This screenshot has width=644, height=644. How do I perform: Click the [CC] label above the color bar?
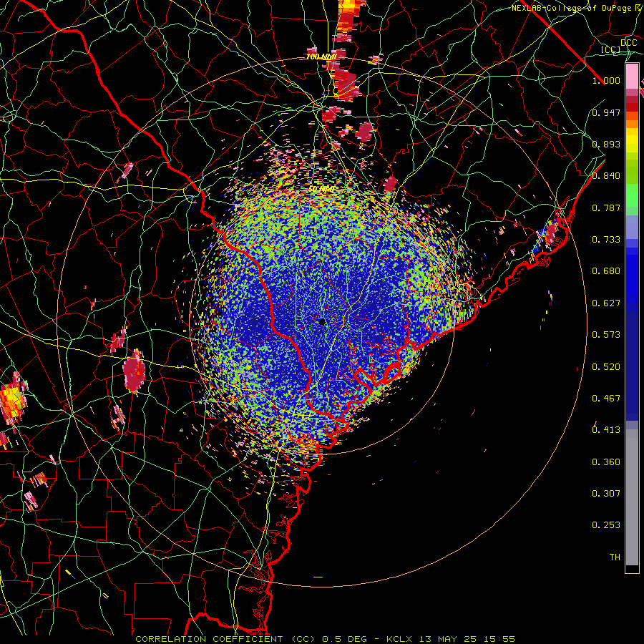pos(610,49)
